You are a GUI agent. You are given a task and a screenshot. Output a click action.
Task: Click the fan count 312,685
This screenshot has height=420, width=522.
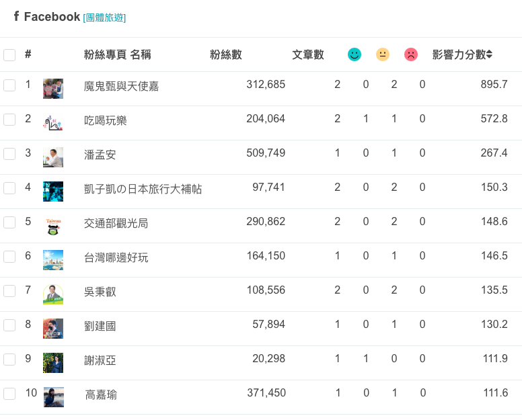tap(266, 84)
